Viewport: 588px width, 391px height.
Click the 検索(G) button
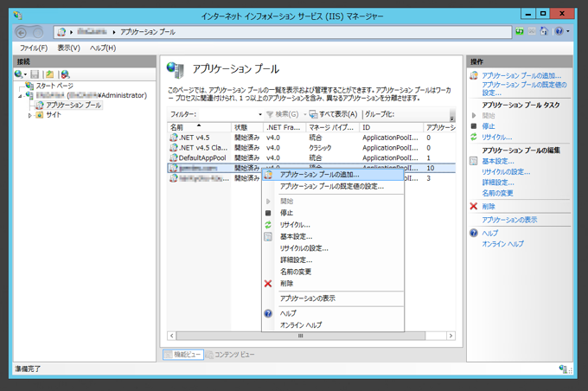283,114
